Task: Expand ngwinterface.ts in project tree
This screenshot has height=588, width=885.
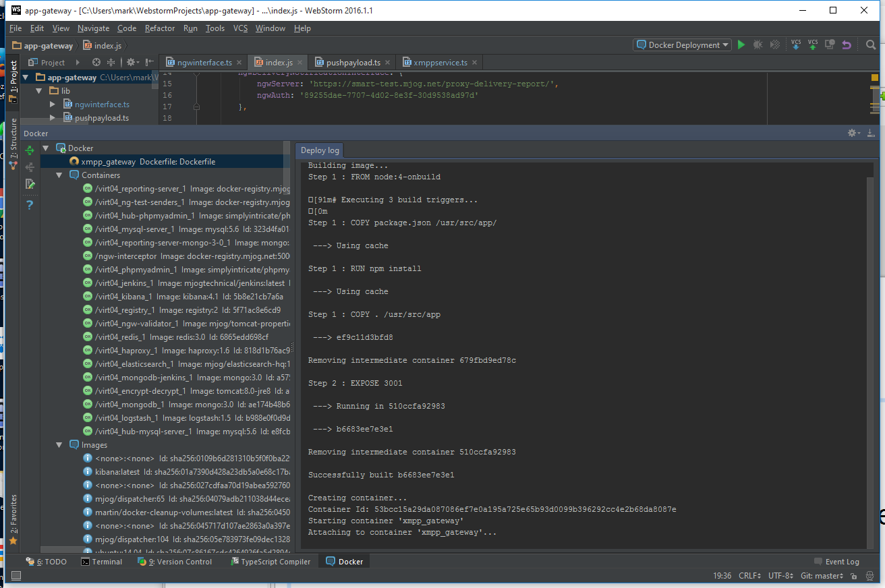Action: pyautogui.click(x=53, y=105)
